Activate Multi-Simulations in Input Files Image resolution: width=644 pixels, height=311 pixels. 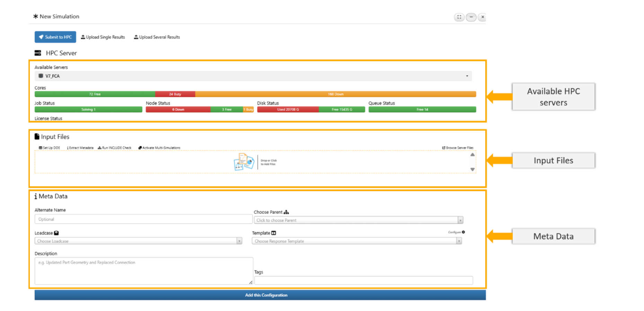click(159, 148)
